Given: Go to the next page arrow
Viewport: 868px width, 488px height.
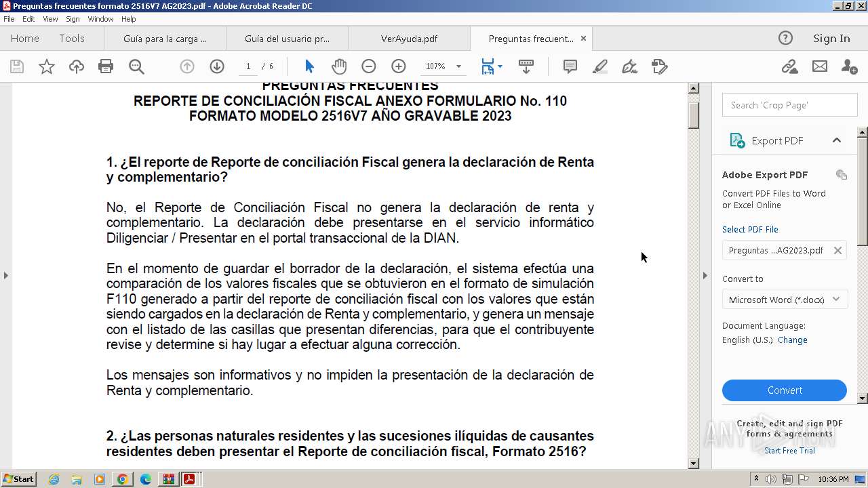Looking at the screenshot, I should click(x=217, y=66).
